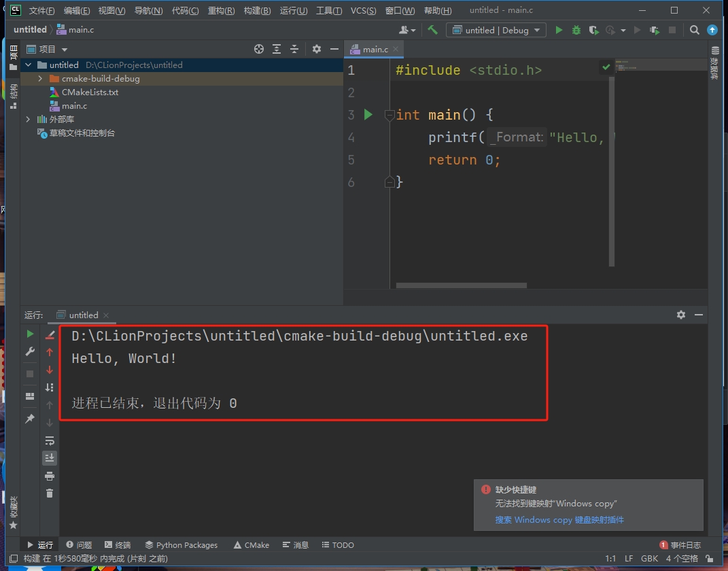Click the green hammer Build icon
This screenshot has width=728, height=571.
click(432, 30)
